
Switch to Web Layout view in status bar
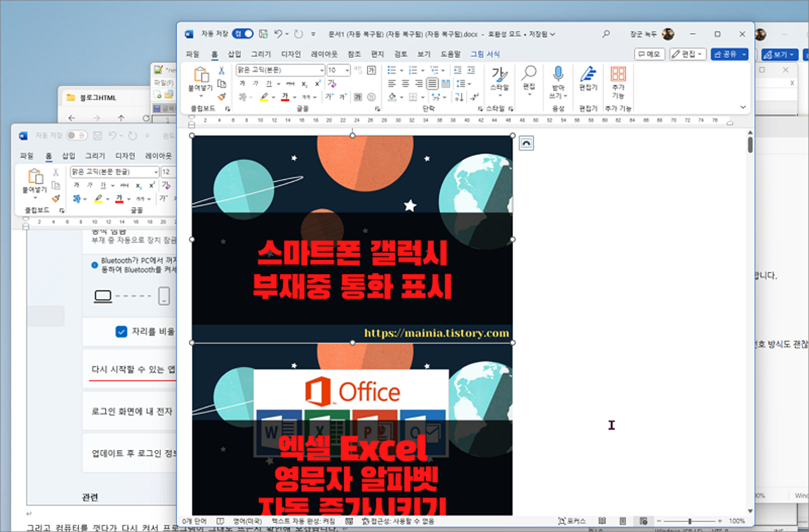pos(643,520)
